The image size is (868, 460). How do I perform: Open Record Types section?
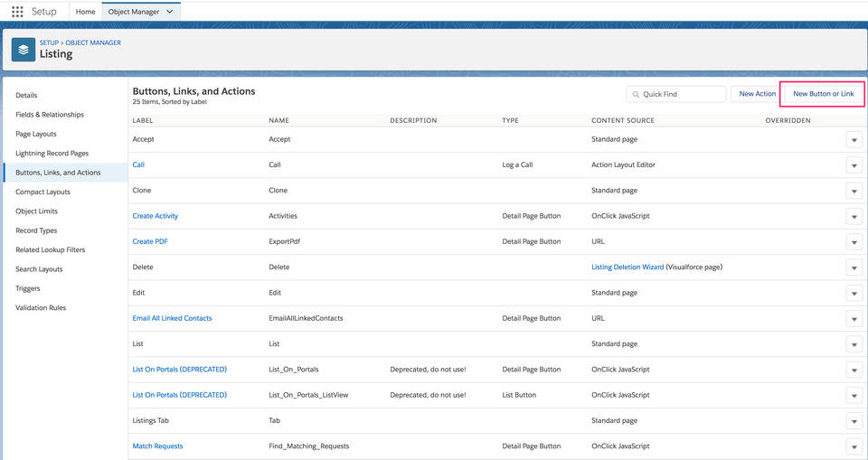pyautogui.click(x=36, y=230)
